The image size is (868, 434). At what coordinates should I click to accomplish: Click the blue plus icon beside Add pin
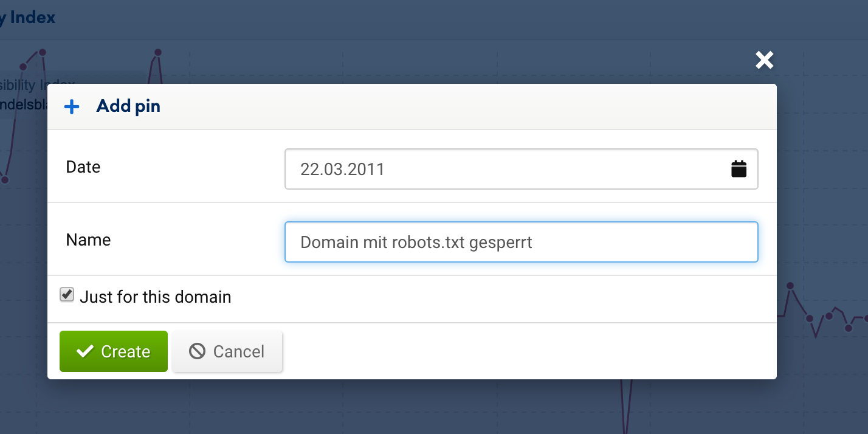[x=72, y=107]
